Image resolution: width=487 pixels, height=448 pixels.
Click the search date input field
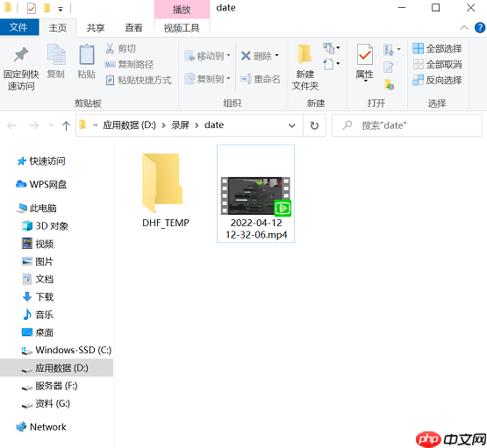[407, 125]
